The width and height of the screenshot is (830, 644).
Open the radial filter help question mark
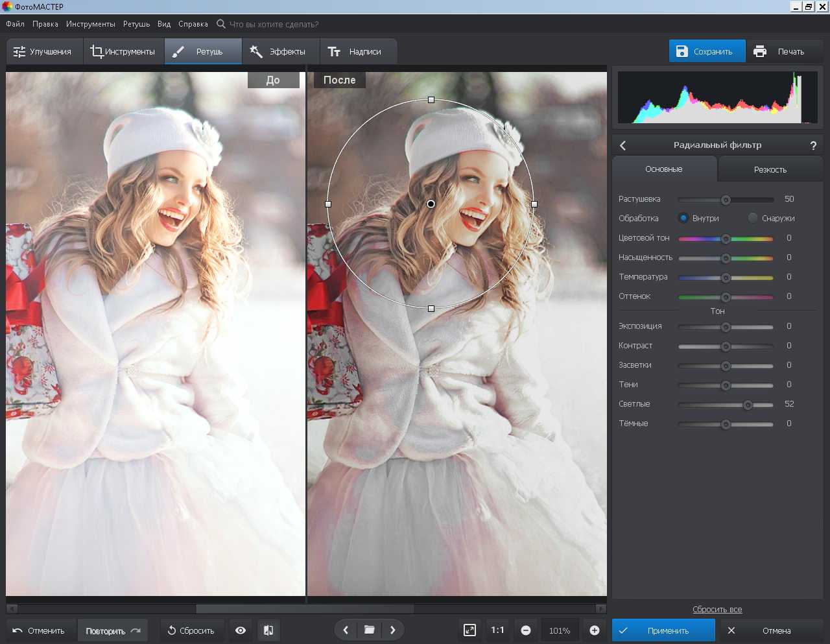tap(813, 146)
